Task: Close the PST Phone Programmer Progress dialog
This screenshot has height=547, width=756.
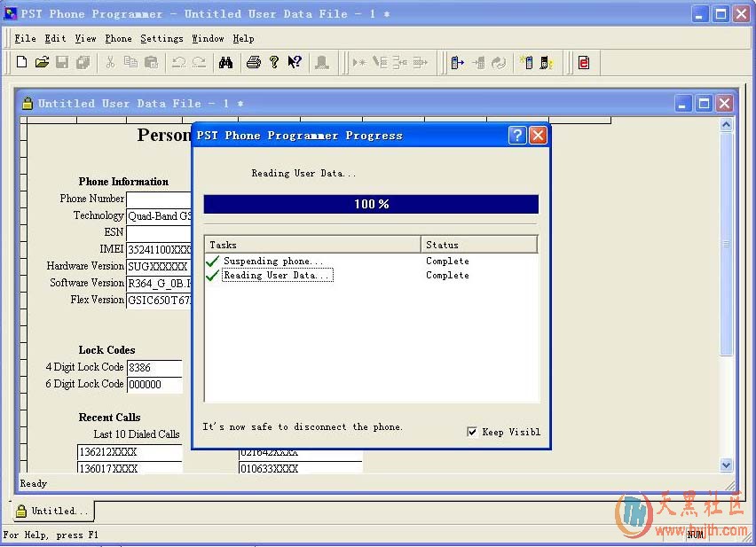Action: coord(538,136)
